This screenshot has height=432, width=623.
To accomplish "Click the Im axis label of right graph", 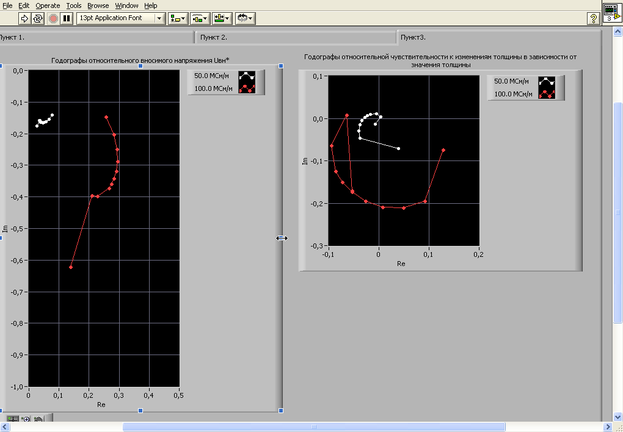I will (305, 161).
